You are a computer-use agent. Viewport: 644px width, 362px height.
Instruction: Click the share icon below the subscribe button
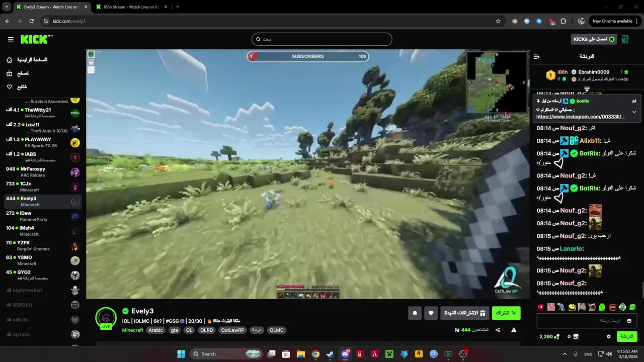tap(498, 330)
